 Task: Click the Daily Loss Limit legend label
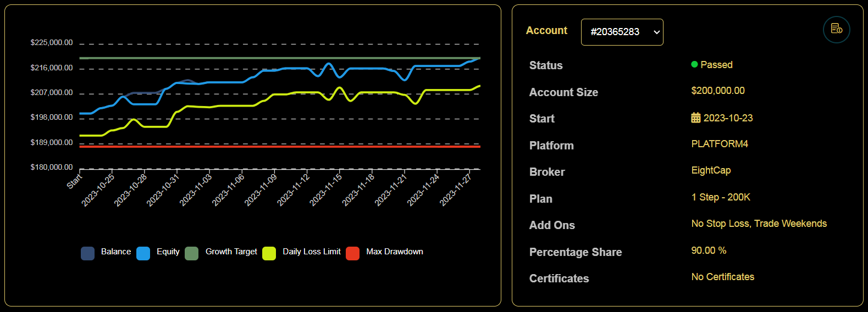coord(311,252)
